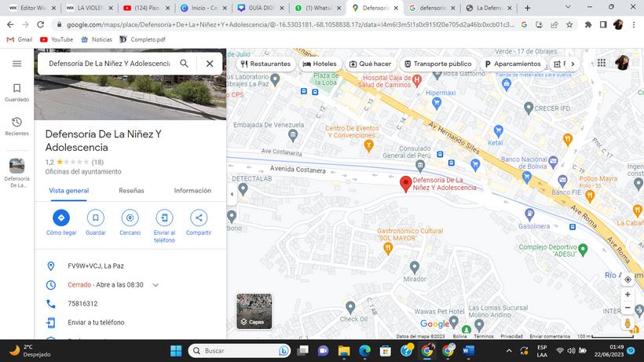Screen dimensions: 644x362
Task: Open File Explorer from taskbar
Action: pos(344,351)
